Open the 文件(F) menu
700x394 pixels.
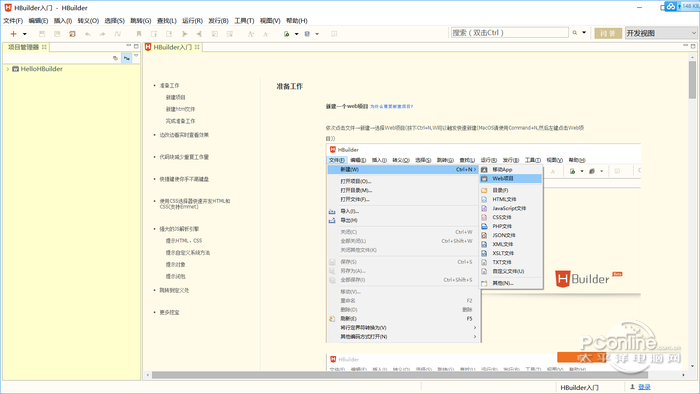(13, 21)
